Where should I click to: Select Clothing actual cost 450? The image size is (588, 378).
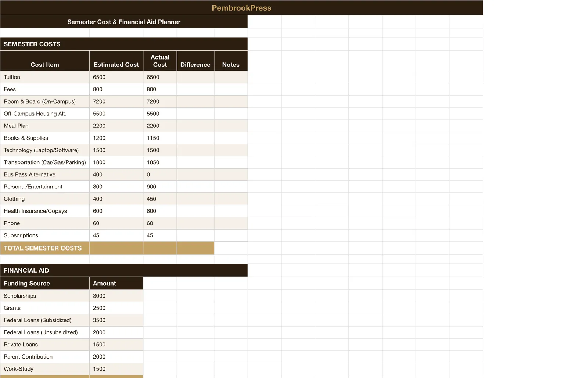click(x=160, y=199)
